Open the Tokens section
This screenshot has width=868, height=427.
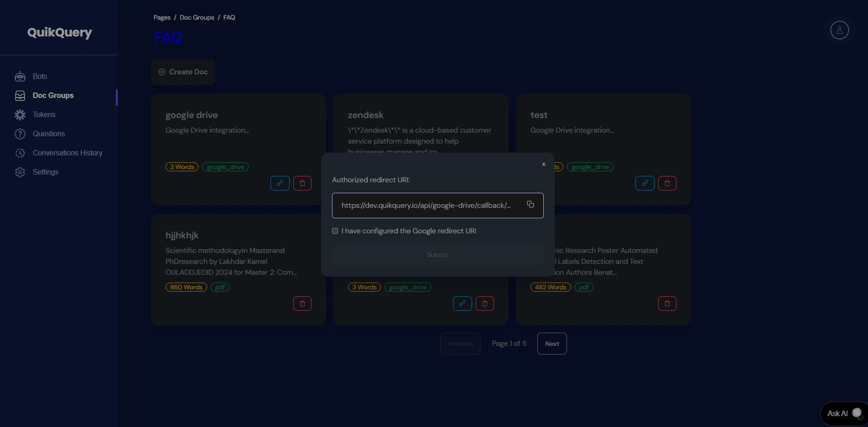click(x=44, y=114)
